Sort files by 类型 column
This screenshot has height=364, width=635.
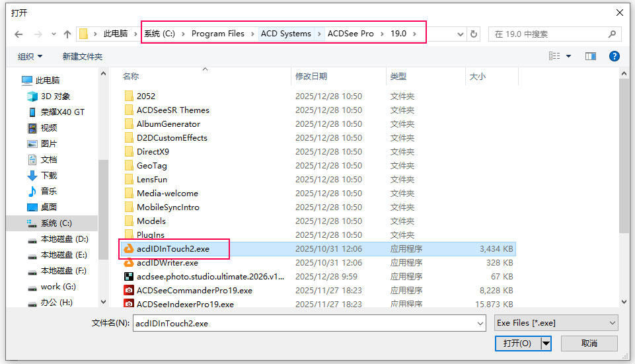point(398,76)
